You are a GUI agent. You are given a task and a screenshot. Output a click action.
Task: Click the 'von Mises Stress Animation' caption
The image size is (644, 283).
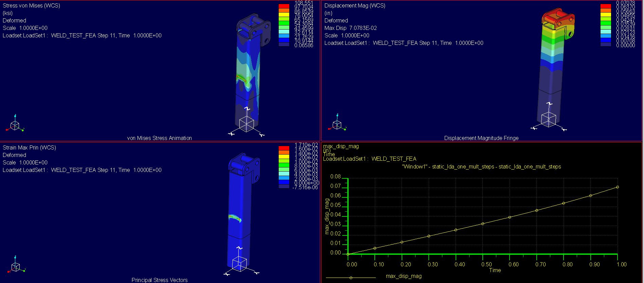[x=159, y=138]
